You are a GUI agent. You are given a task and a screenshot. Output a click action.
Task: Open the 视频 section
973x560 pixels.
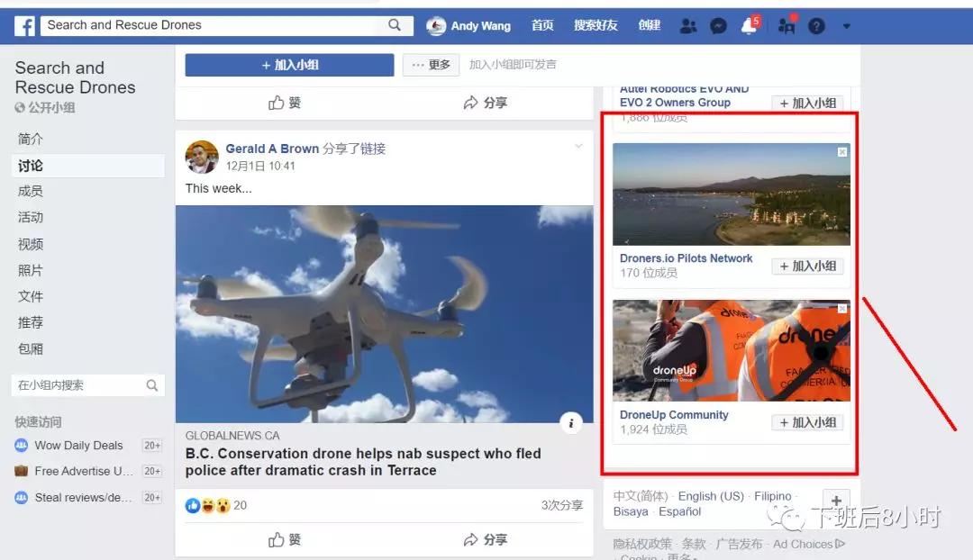31,244
